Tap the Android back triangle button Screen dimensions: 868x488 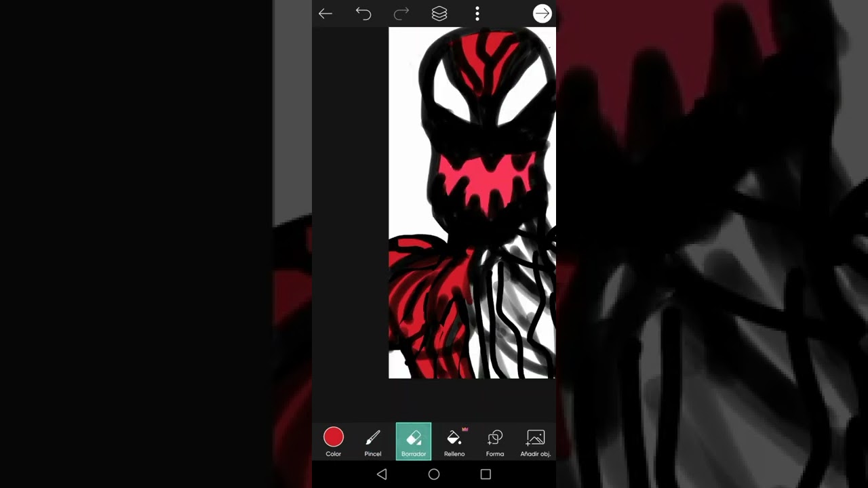tap(382, 474)
